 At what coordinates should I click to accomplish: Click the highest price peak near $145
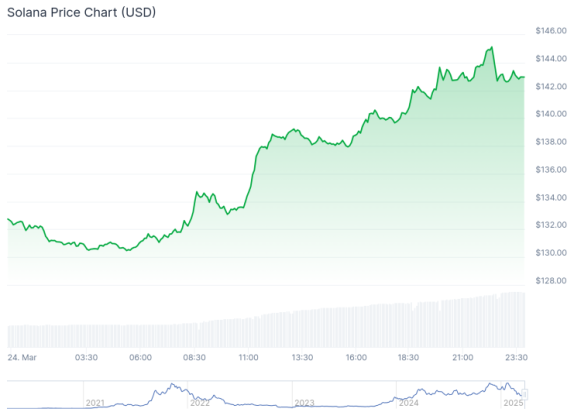(x=492, y=47)
